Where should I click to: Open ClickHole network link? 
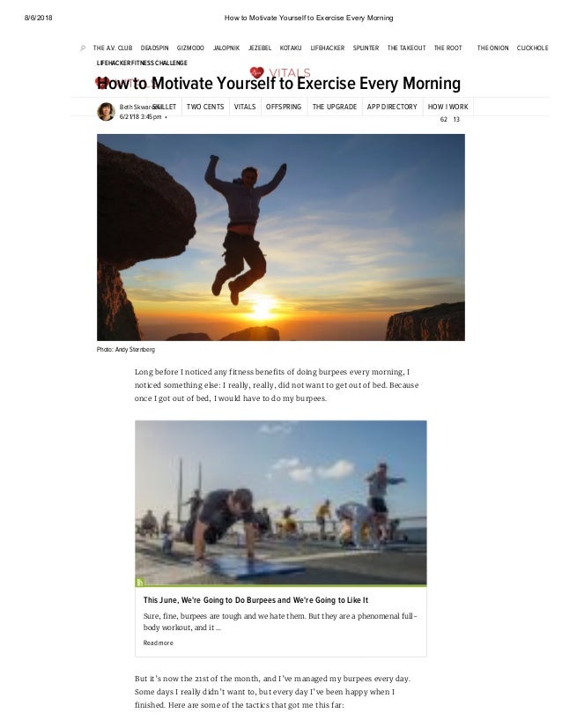pyautogui.click(x=532, y=48)
